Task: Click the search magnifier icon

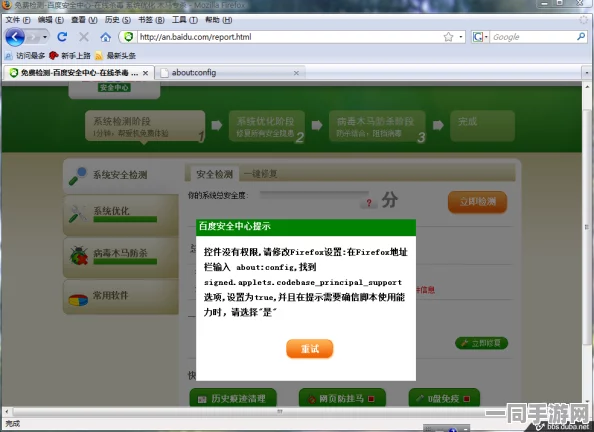Action: coord(581,37)
